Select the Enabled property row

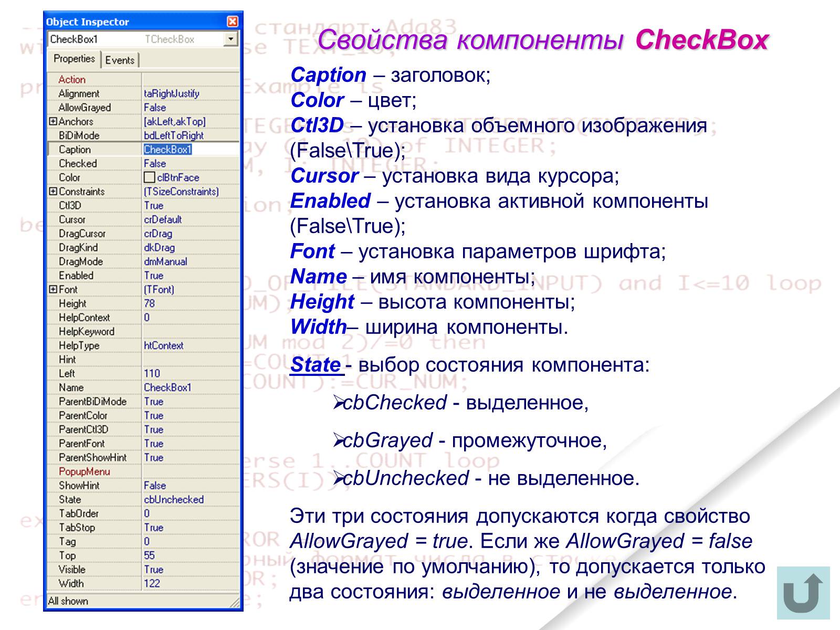(x=143, y=276)
